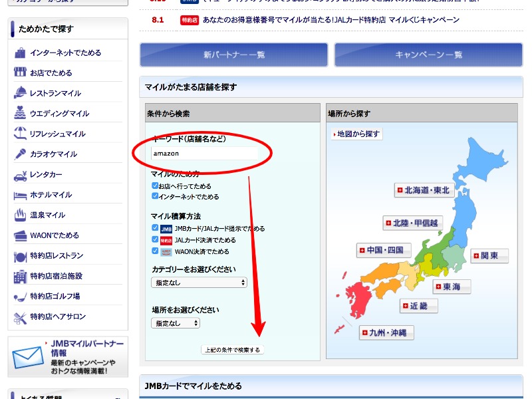Open 特約店ヘアサロン in the sidebar
Viewport: 532px width, 399px height.
point(58,317)
